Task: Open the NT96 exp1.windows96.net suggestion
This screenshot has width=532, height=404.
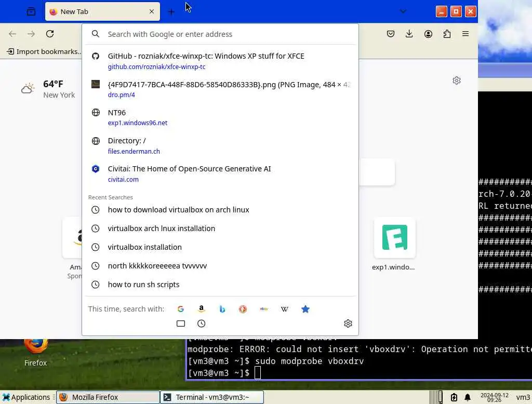Action: tap(220, 117)
